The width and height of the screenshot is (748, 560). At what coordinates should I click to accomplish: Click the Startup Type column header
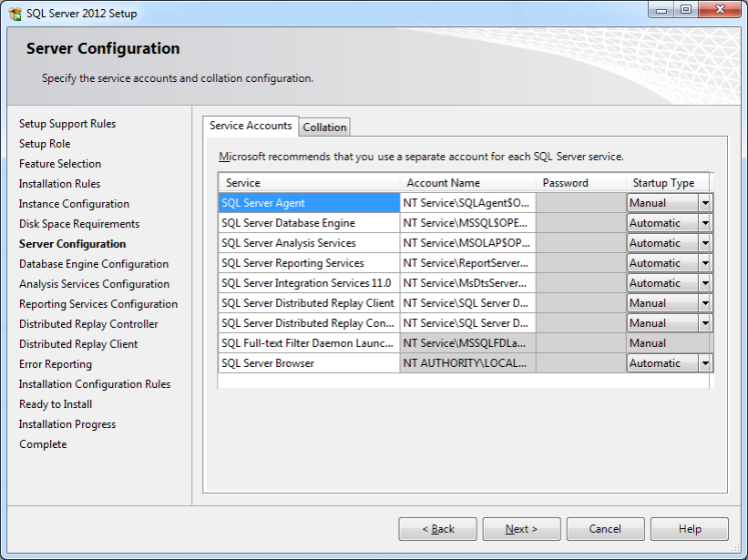[x=668, y=183]
